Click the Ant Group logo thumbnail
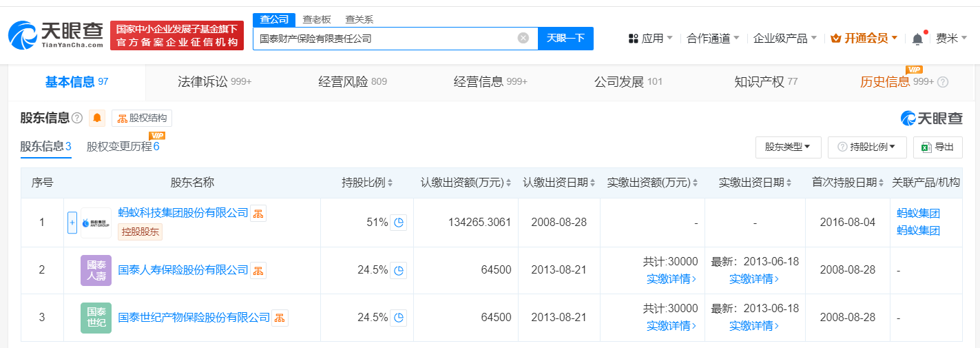 (96, 223)
